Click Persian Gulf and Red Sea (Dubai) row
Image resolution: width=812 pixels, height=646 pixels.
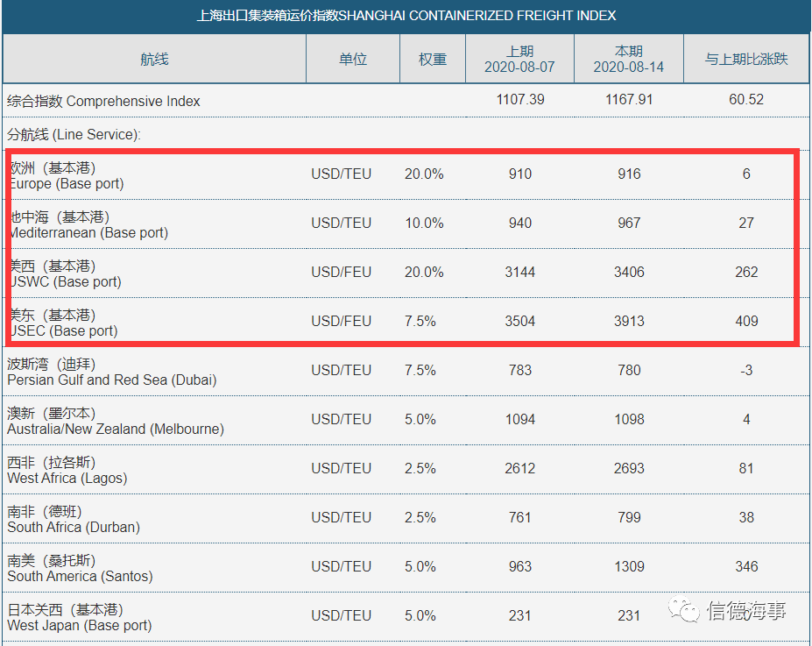tap(111, 372)
